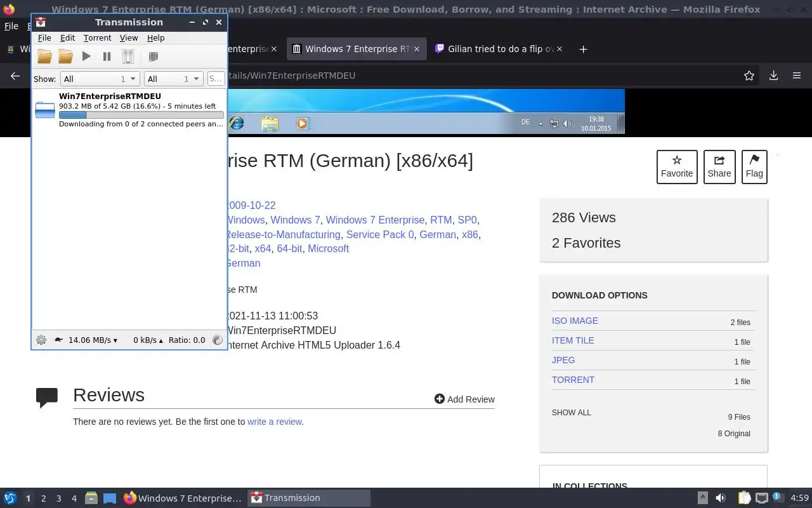The width and height of the screenshot is (812, 508).
Task: Open the TORRENT download option
Action: [x=573, y=380]
